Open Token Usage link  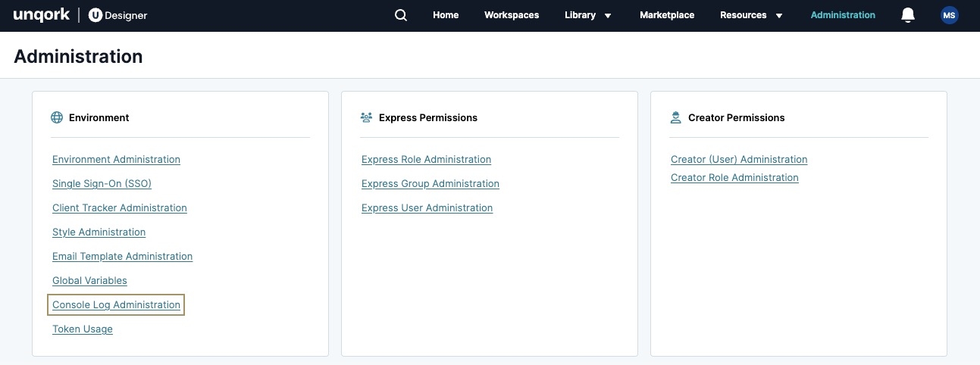[x=83, y=329]
